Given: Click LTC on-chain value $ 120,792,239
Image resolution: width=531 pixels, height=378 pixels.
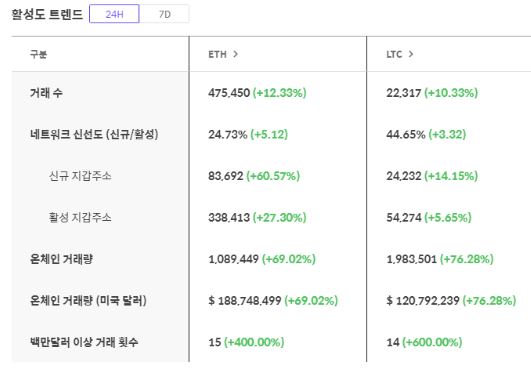Looking at the screenshot, I should click(423, 300).
